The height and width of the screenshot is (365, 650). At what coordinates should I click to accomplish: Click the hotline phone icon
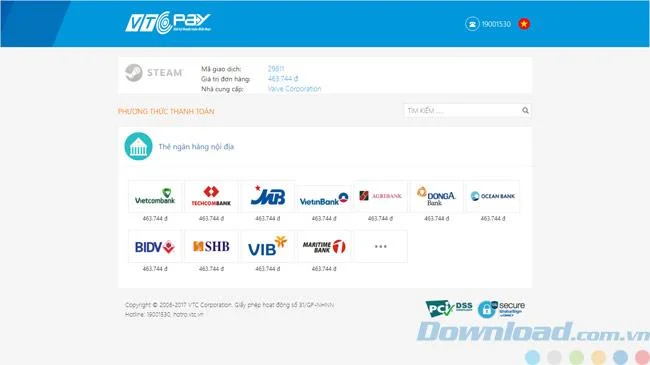(472, 24)
